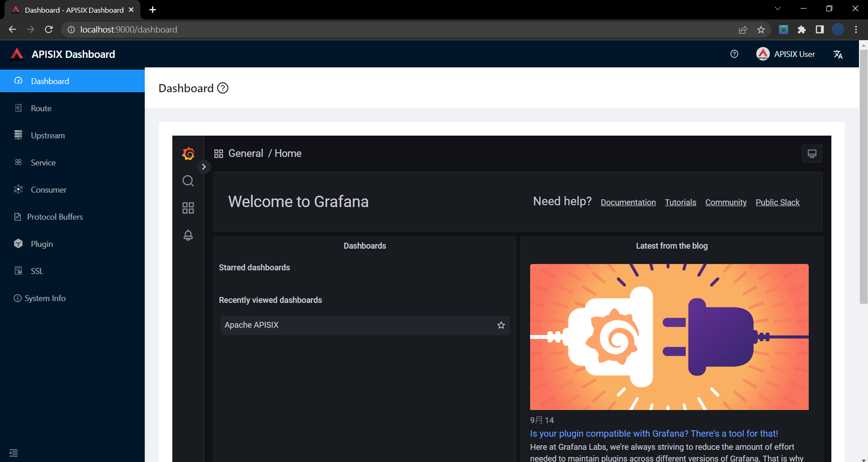
Task: Click the site information icon in address bar
Action: [71, 29]
